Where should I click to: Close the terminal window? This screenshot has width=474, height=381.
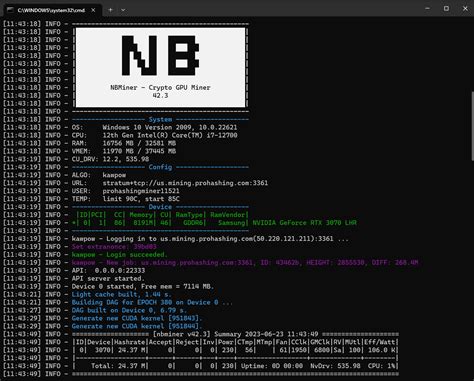tap(465, 9)
